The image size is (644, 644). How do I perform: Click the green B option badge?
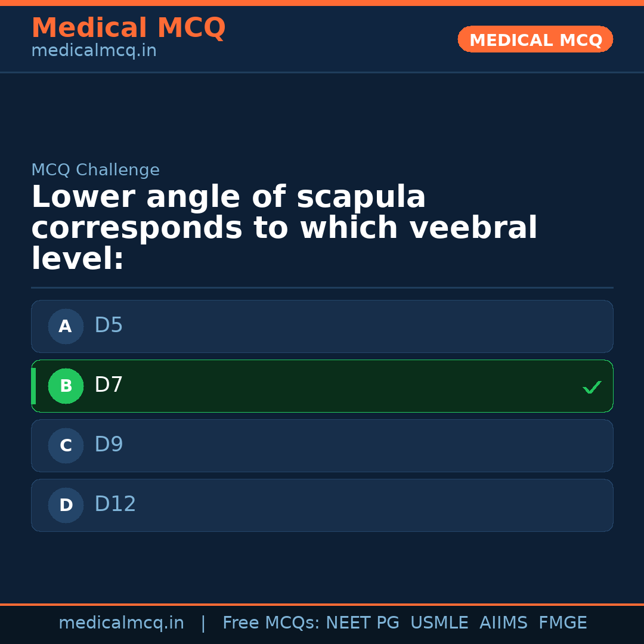click(66, 386)
